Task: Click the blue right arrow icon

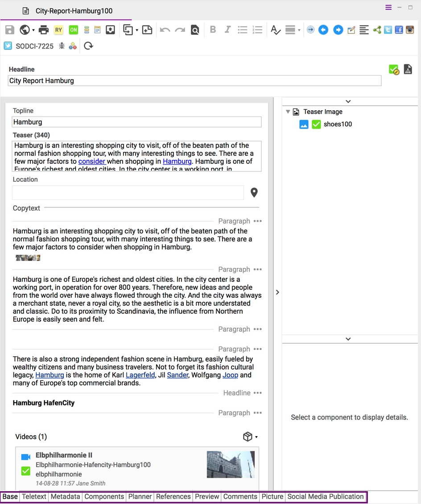Action: click(338, 30)
